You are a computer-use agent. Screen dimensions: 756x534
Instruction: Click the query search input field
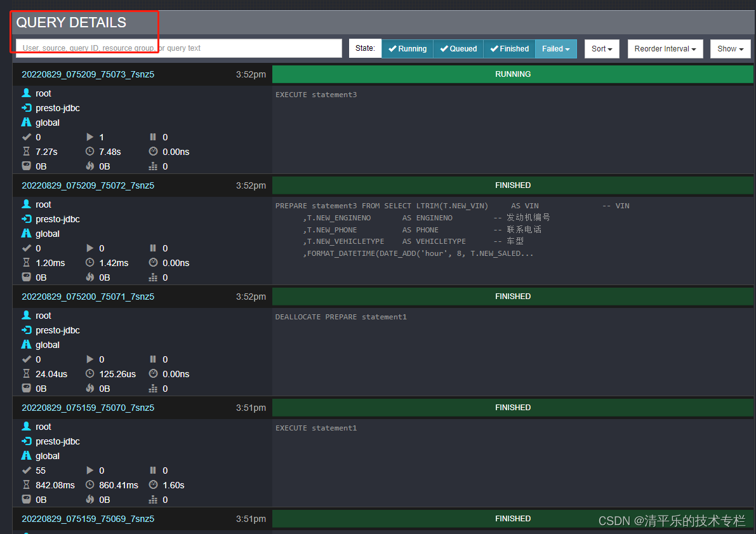point(179,48)
